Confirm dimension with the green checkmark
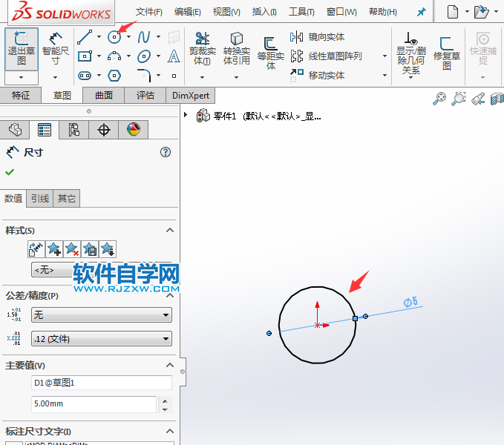Image resolution: width=504 pixels, height=445 pixels. (10, 172)
